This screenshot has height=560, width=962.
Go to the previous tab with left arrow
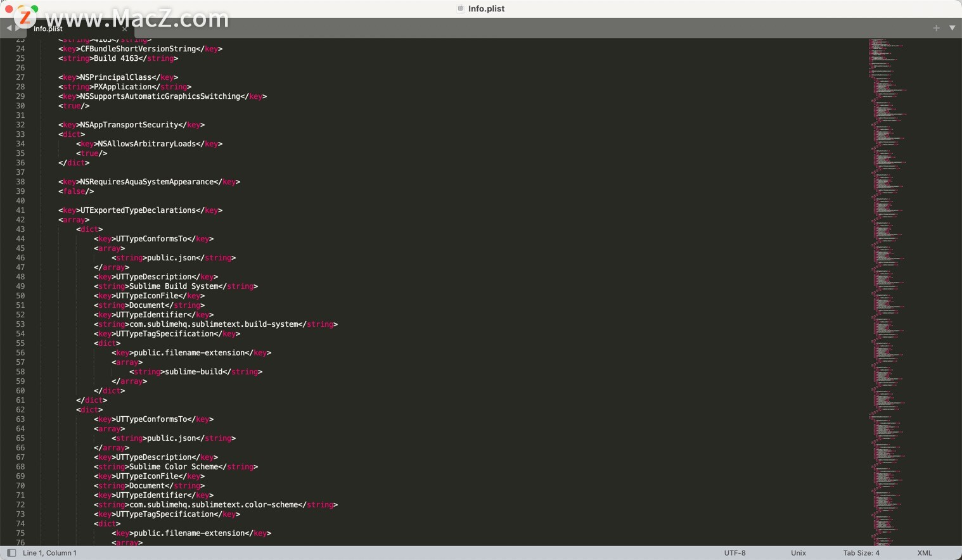(x=9, y=28)
